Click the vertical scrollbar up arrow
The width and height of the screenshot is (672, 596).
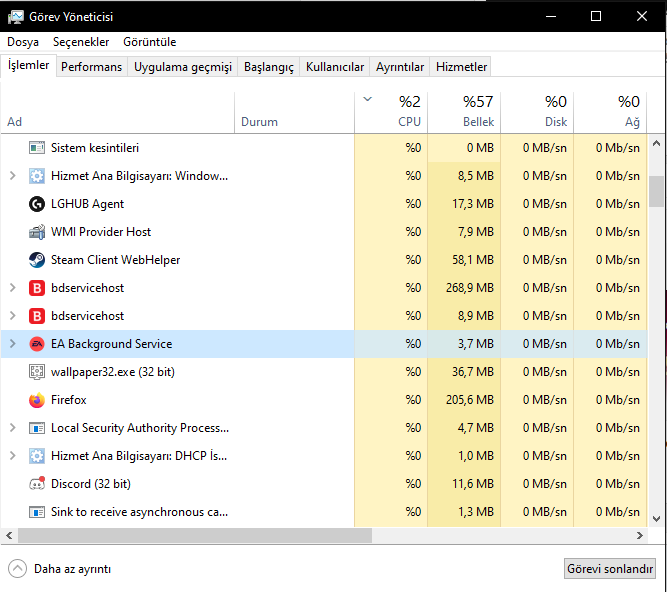tap(656, 144)
